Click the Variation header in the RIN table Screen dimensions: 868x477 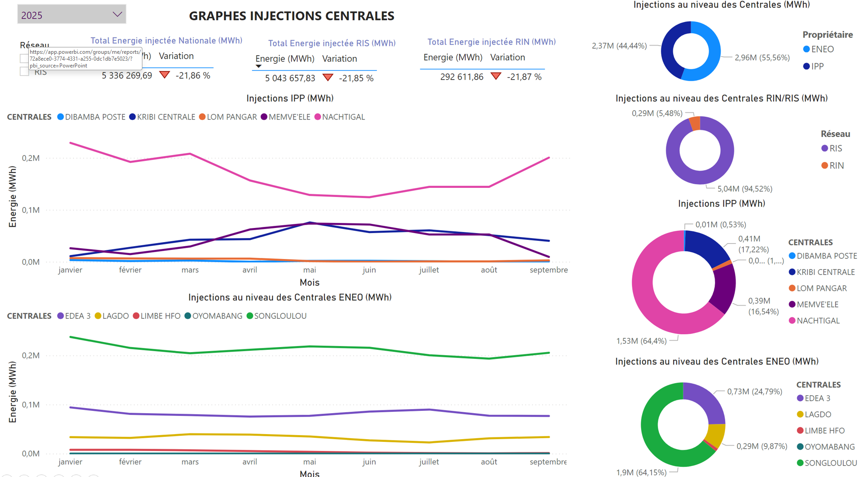point(507,57)
